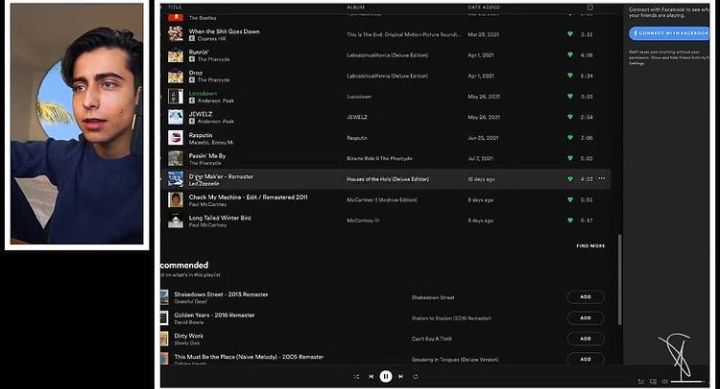
Task: Open the play queue icon
Action: (641, 382)
